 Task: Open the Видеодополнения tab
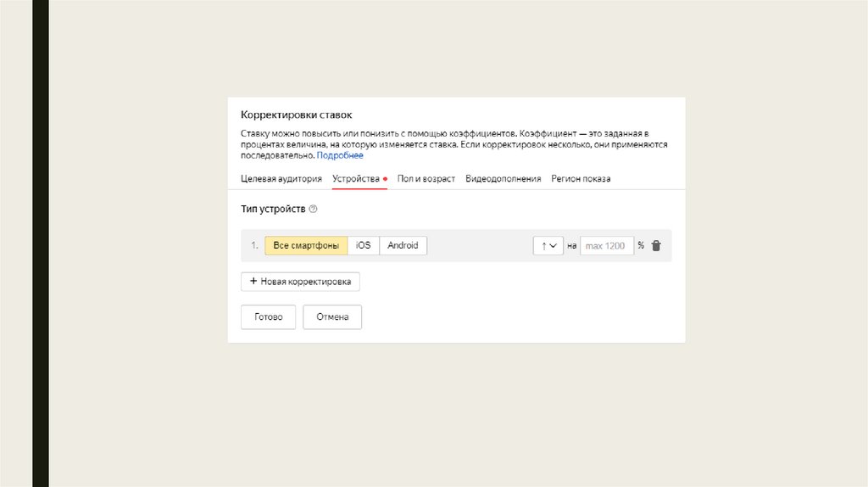504,179
